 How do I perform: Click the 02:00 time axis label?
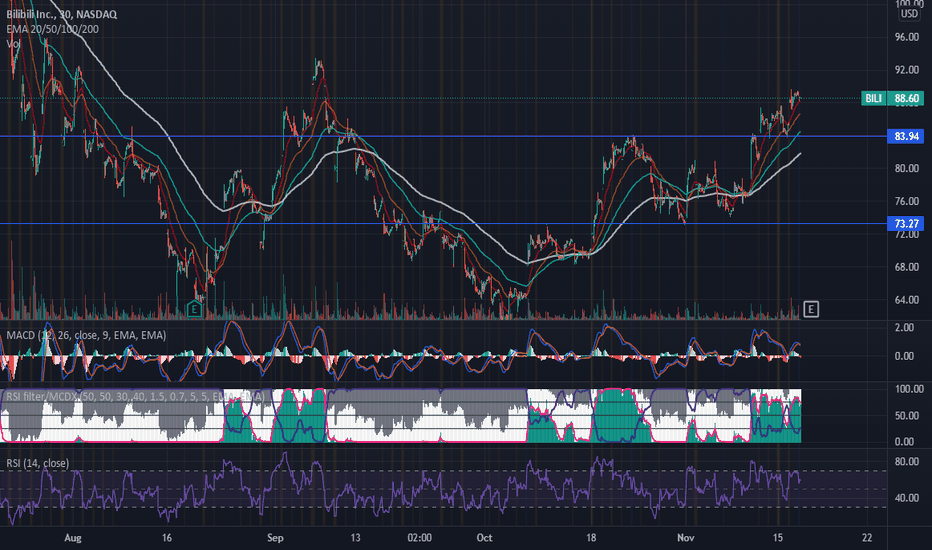coord(420,538)
